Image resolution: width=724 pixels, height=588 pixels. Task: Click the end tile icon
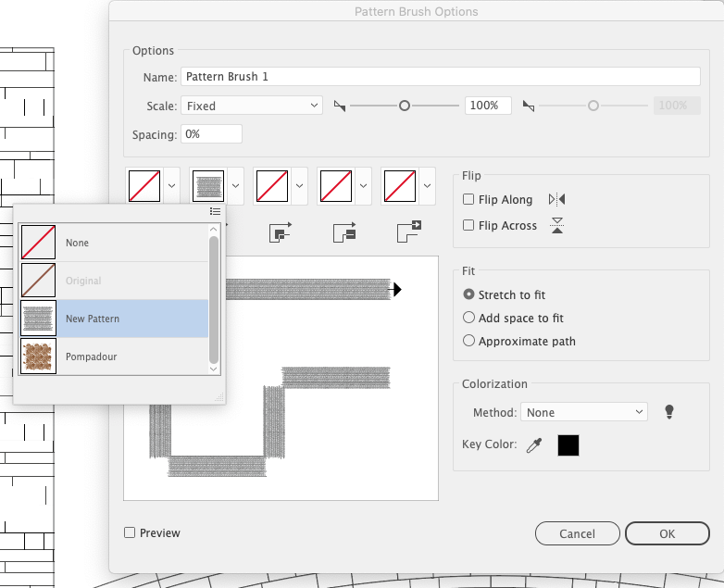408,232
